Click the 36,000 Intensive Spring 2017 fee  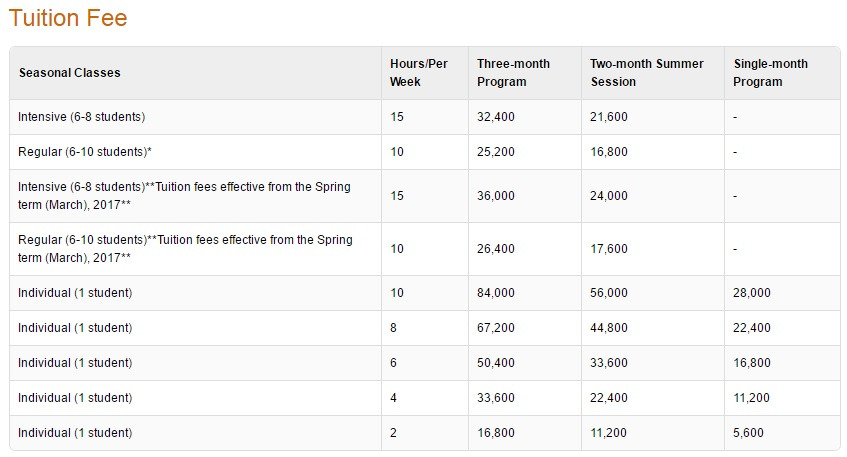496,196
